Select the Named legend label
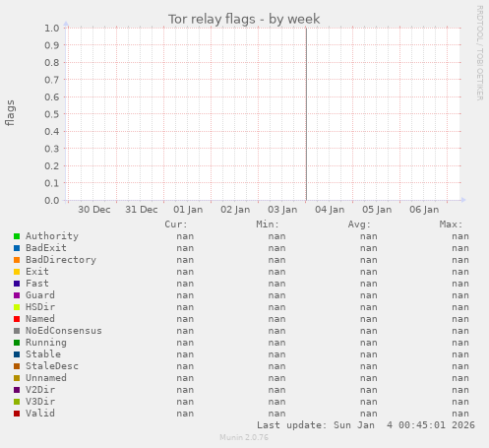This screenshot has height=448, width=489. click(40, 319)
